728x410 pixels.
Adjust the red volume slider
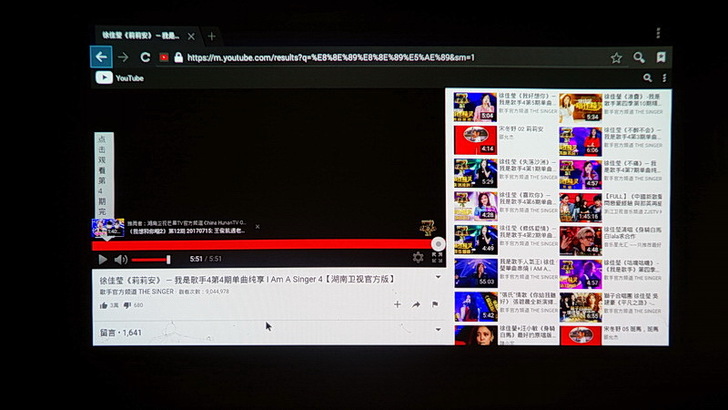(150, 260)
